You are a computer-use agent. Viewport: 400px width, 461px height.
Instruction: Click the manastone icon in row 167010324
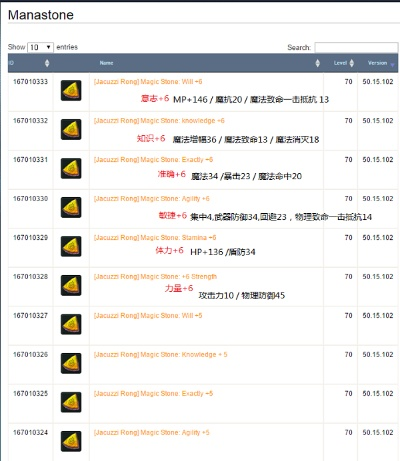pyautogui.click(x=71, y=441)
